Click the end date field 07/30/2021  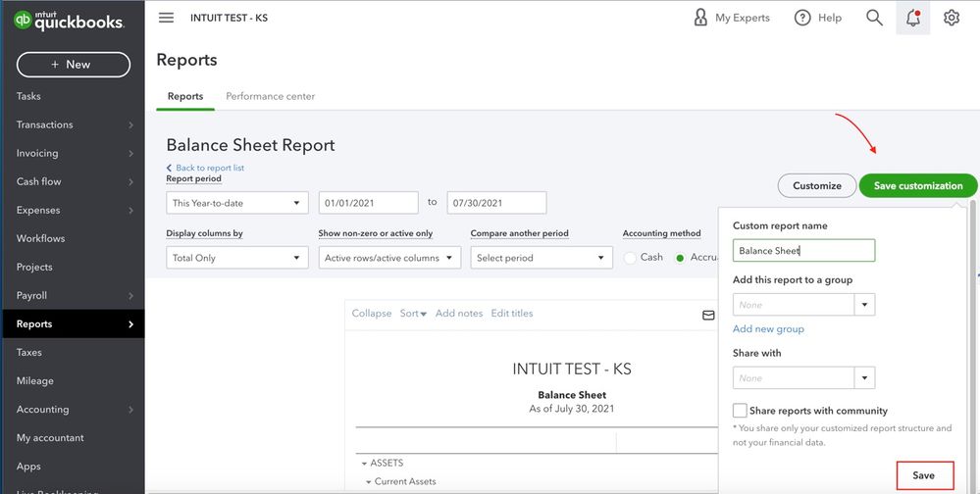pos(496,203)
